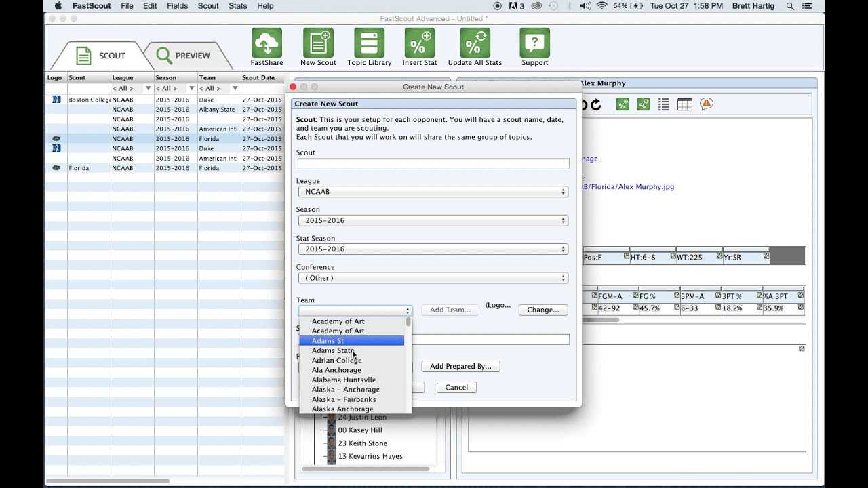Select Alaska - Anchorage in team list
Viewport: 868px width, 488px height.
tap(352, 390)
